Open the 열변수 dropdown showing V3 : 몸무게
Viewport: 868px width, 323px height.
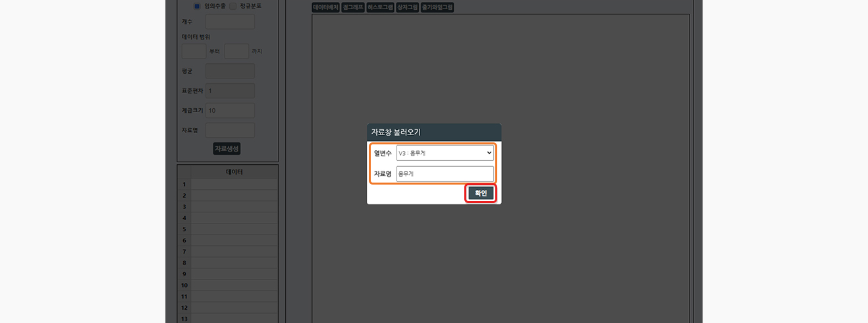point(445,153)
